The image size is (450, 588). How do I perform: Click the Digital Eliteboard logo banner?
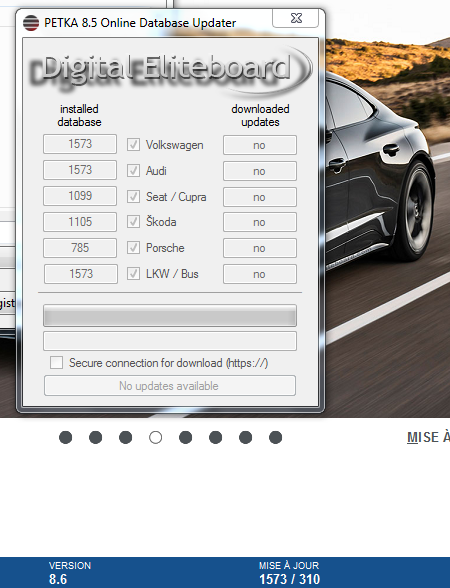tap(170, 69)
